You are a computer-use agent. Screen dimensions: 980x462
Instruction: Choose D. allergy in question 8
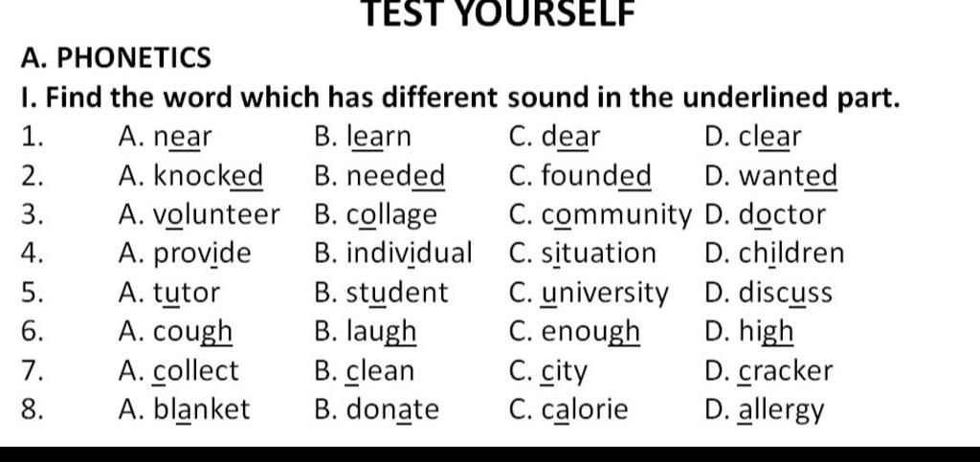click(765, 410)
